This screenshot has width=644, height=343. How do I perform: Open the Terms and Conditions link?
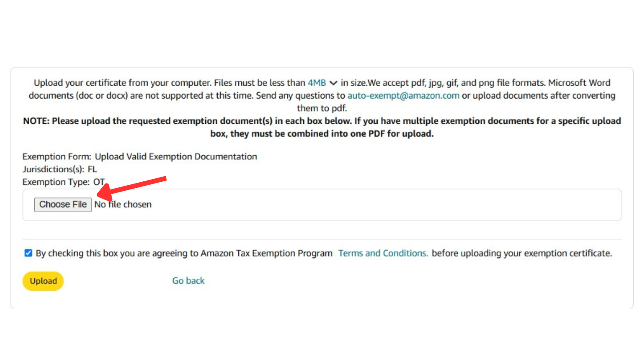pos(383,253)
